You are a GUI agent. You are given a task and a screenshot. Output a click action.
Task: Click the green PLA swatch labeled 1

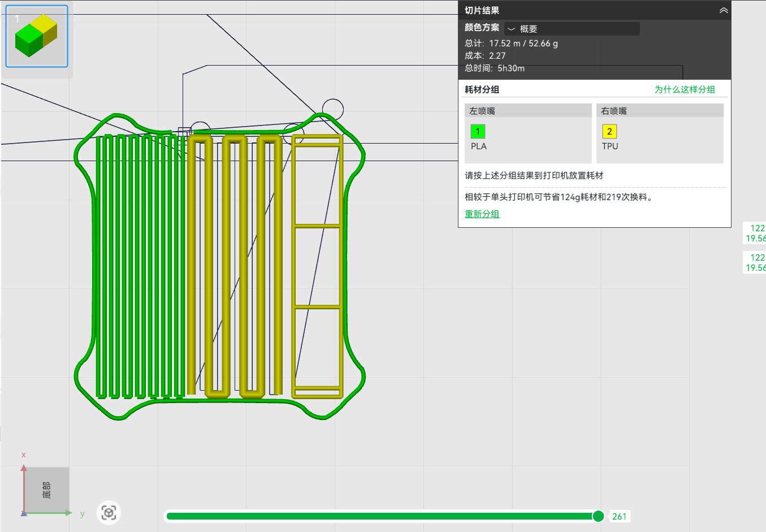[x=478, y=131]
